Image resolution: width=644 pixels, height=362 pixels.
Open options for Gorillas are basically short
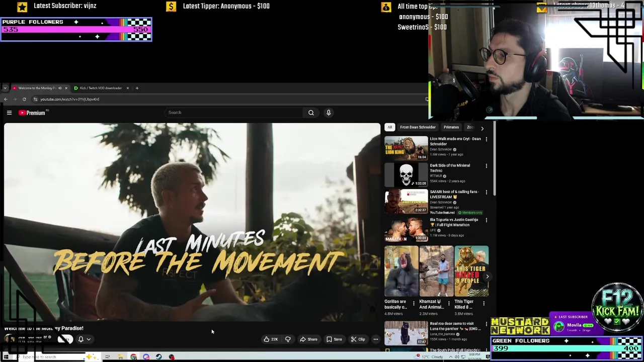point(414,304)
